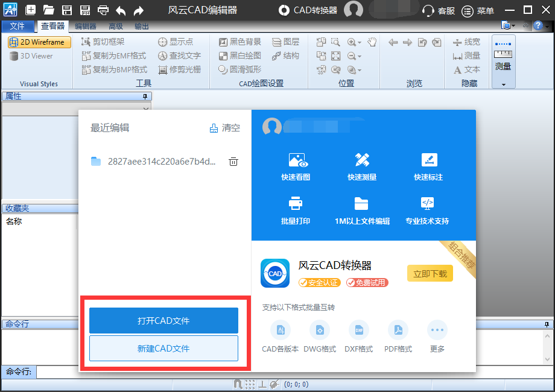Click 清空 to clear recent files

click(x=225, y=128)
